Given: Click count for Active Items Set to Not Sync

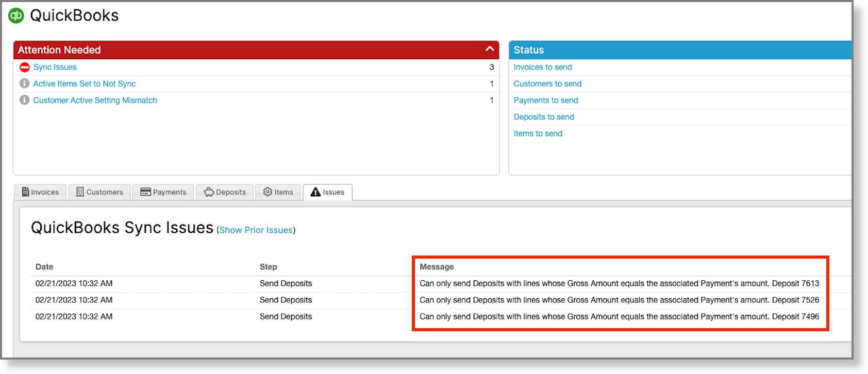Looking at the screenshot, I should [492, 83].
